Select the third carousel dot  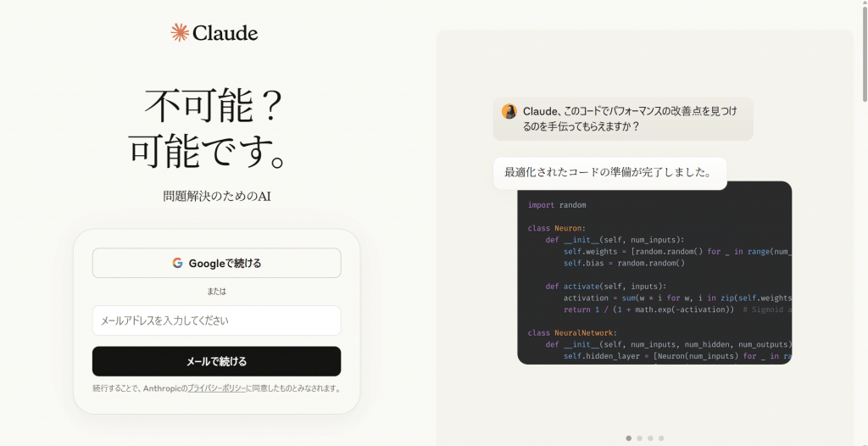tap(650, 438)
